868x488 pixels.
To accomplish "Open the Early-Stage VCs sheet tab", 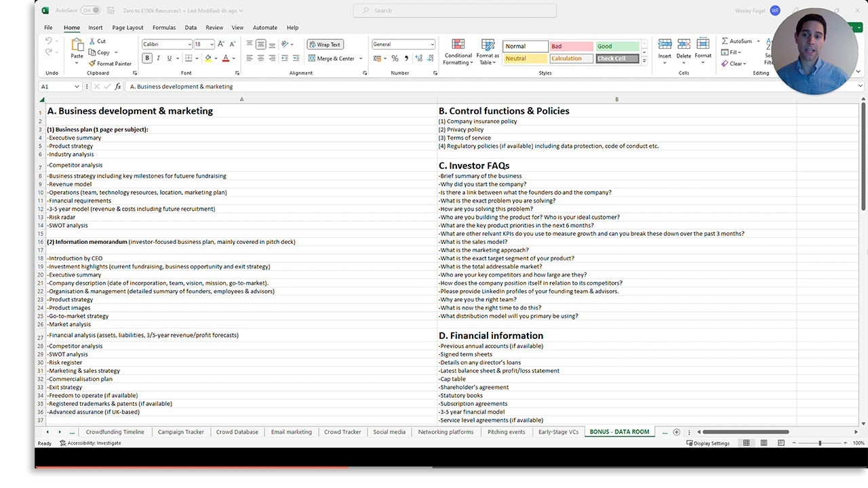I will [559, 432].
